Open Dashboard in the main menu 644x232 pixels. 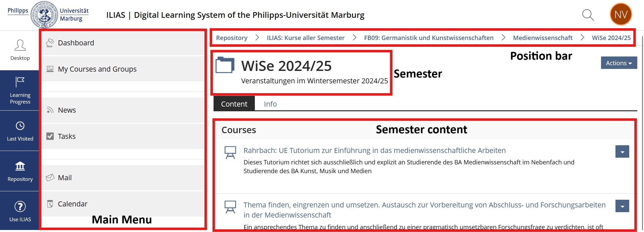[x=76, y=43]
